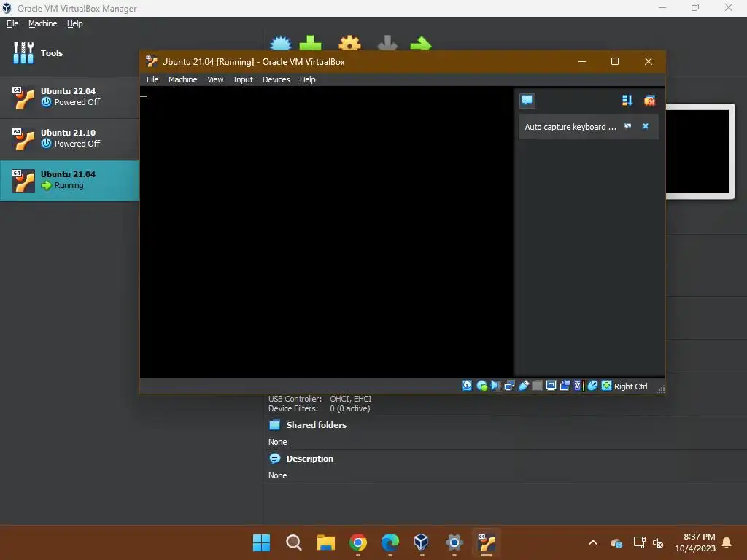Select the Ubuntu 22.04 virtual machine
The height and width of the screenshot is (560, 747).
click(69, 97)
